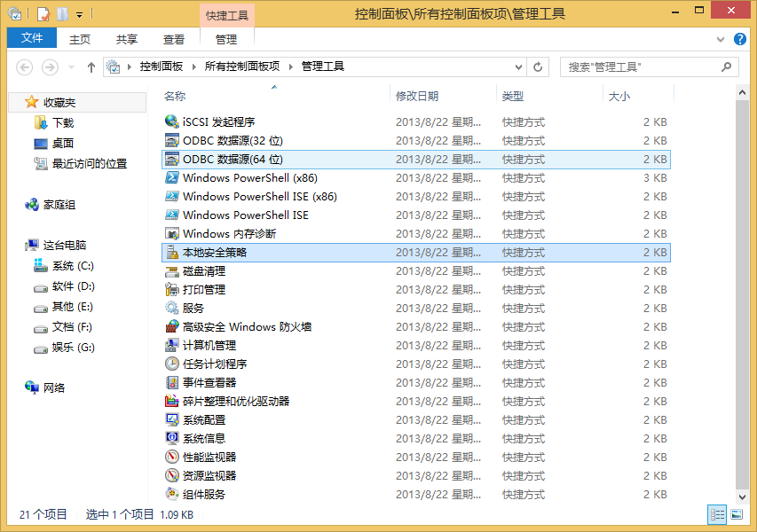Select 家庭组 in the navigation pane
The image size is (757, 532).
point(59,205)
